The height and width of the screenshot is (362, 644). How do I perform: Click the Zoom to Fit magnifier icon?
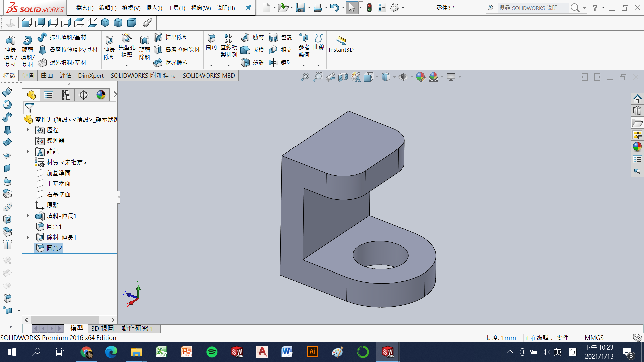(x=305, y=77)
